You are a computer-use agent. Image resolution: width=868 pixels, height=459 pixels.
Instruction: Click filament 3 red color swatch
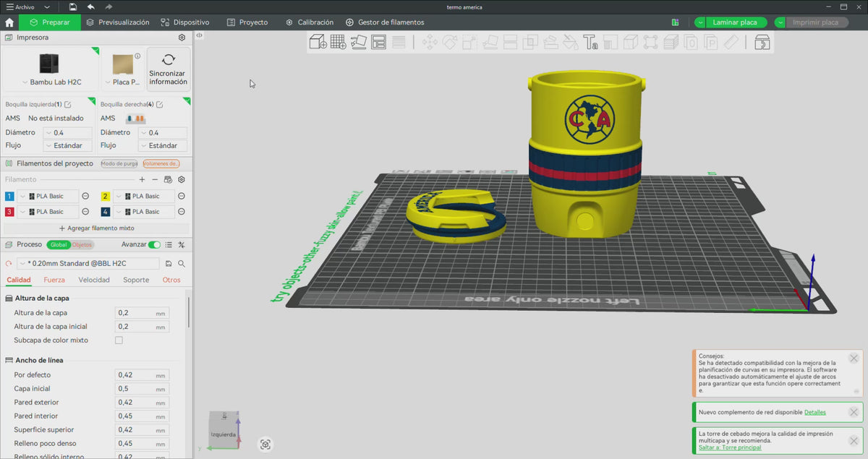coord(9,212)
